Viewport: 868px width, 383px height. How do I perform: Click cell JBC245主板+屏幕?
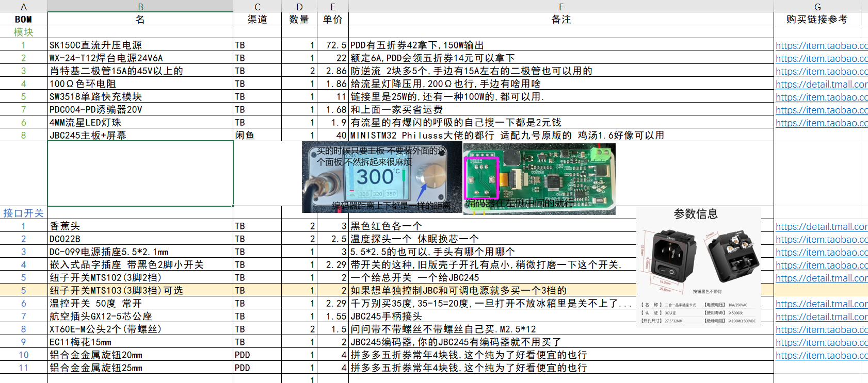click(x=140, y=135)
